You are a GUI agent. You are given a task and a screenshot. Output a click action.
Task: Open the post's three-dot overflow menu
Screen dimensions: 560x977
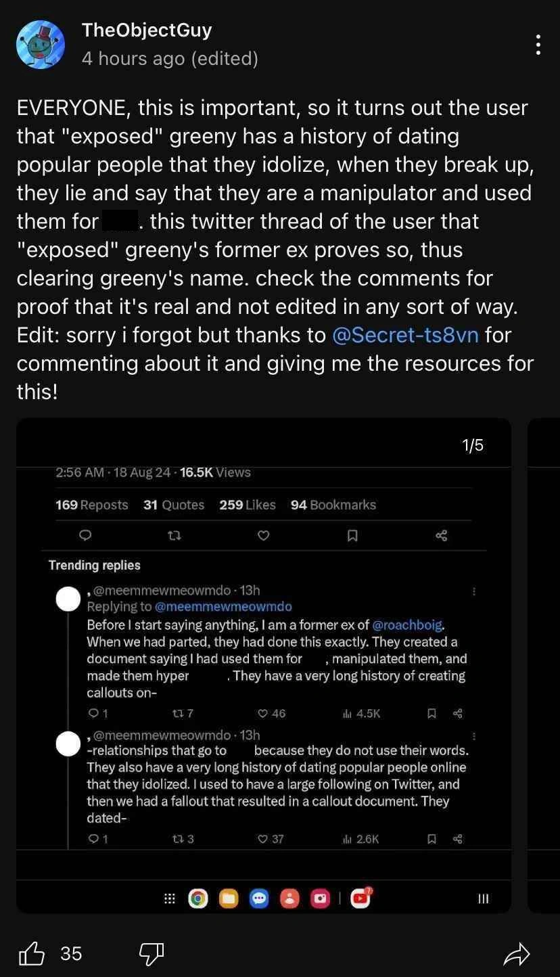(538, 45)
